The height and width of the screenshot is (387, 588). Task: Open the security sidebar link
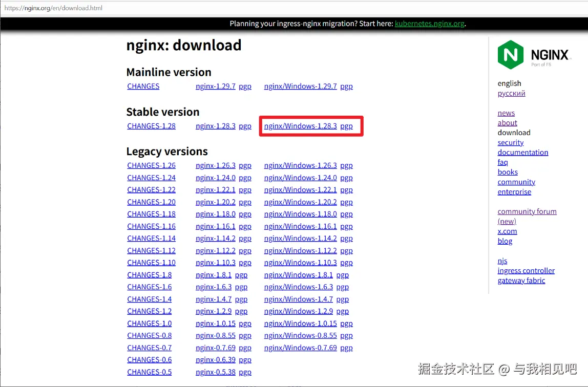[x=510, y=142]
